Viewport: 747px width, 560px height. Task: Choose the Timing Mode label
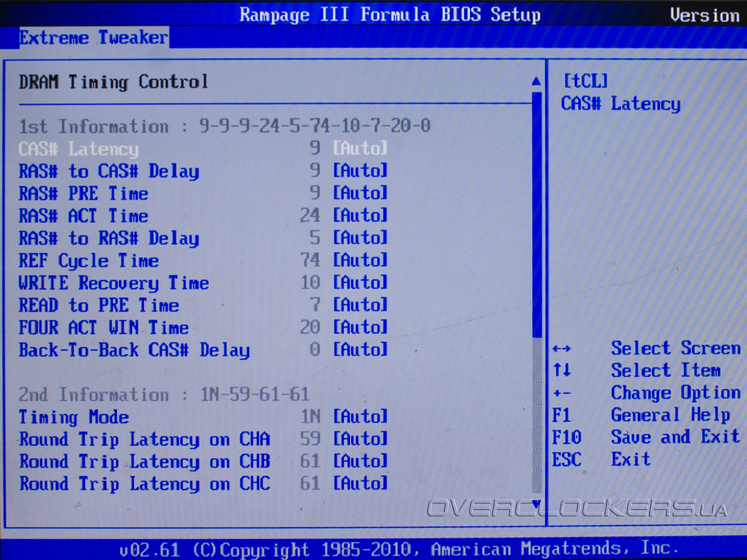coord(74,417)
